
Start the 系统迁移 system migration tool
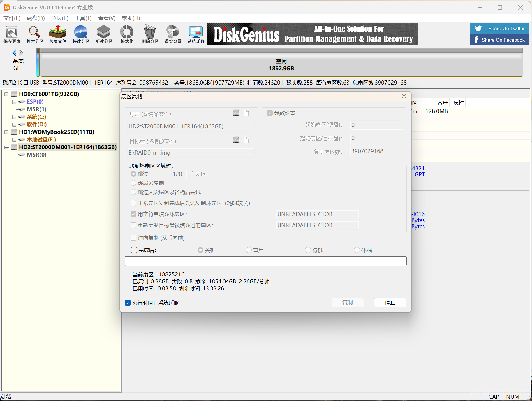pyautogui.click(x=196, y=34)
